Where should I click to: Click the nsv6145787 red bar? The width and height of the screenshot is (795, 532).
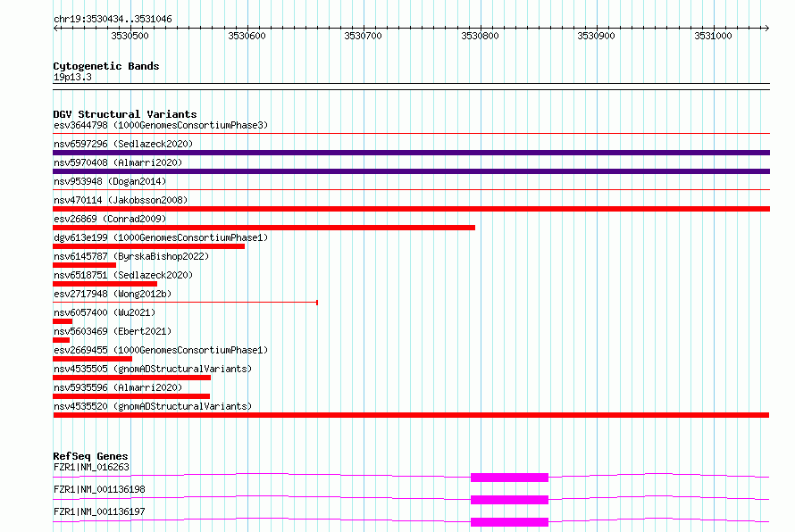[x=84, y=265]
